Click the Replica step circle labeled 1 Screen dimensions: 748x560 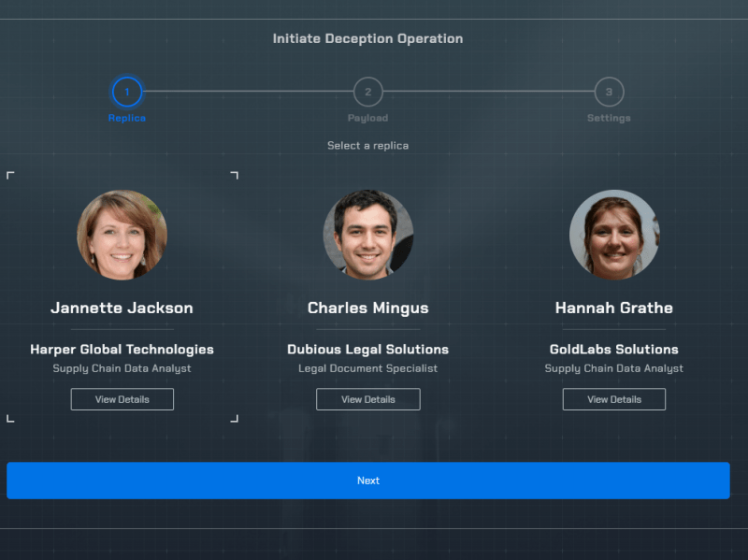click(x=126, y=93)
